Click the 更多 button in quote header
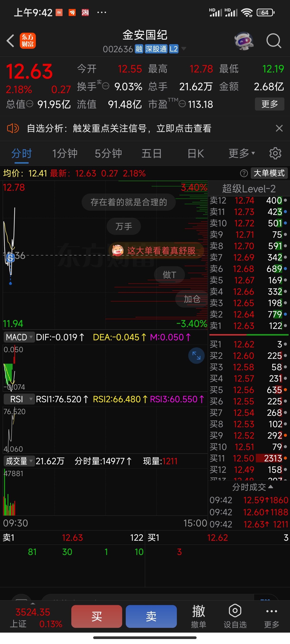Screen dimensions: 290x644 [270, 104]
